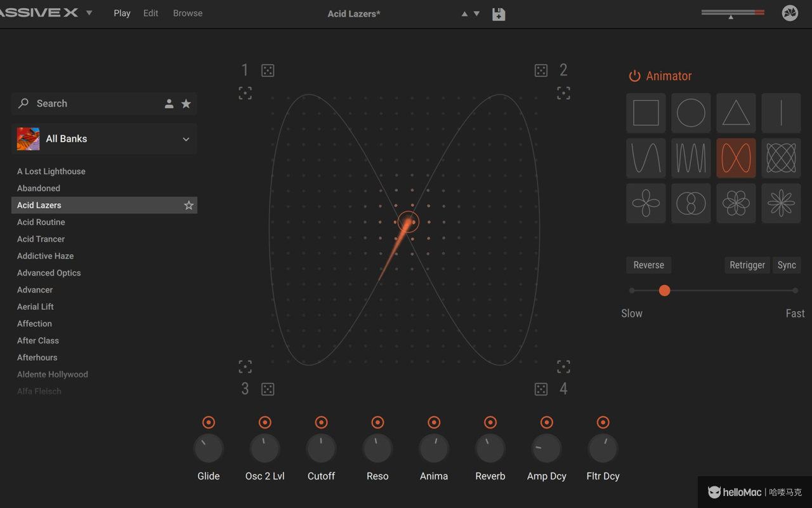Select the Afterhours preset

tap(104, 358)
